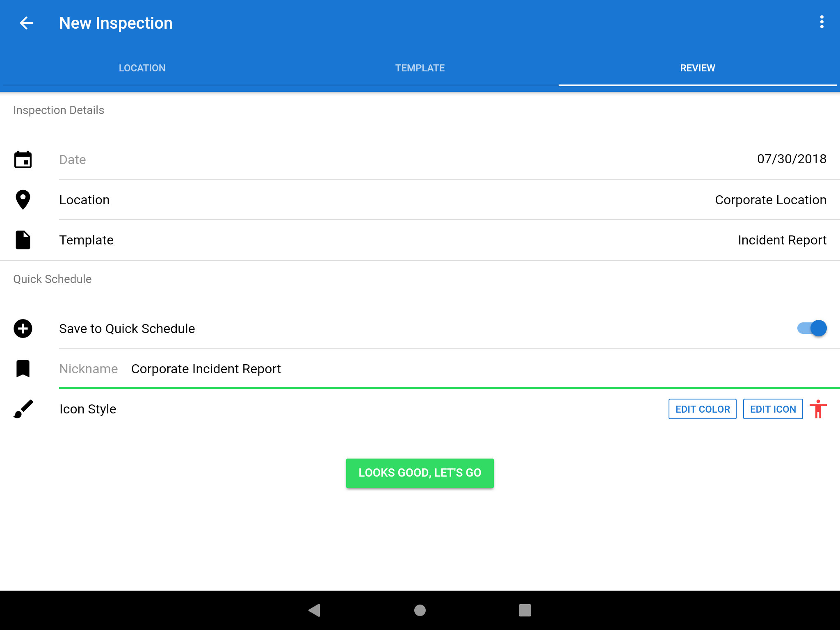Click the Save to Quick Schedule label
The height and width of the screenshot is (630, 840).
coord(127,329)
